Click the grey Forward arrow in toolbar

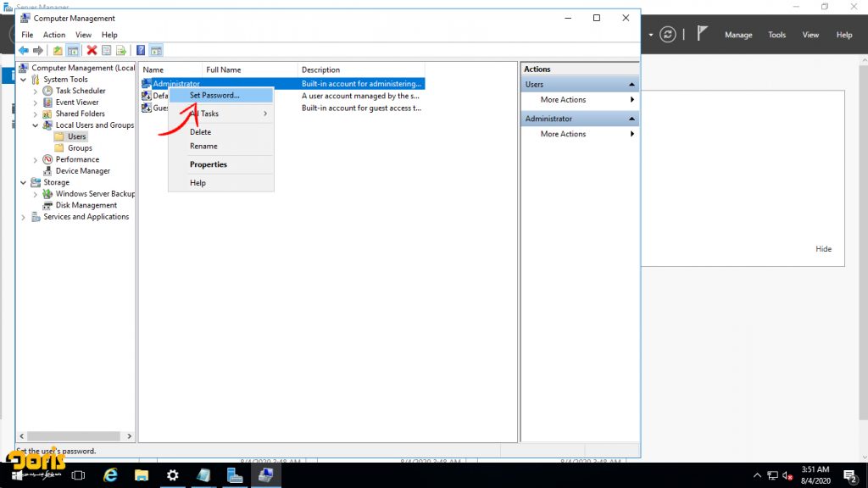tap(37, 51)
